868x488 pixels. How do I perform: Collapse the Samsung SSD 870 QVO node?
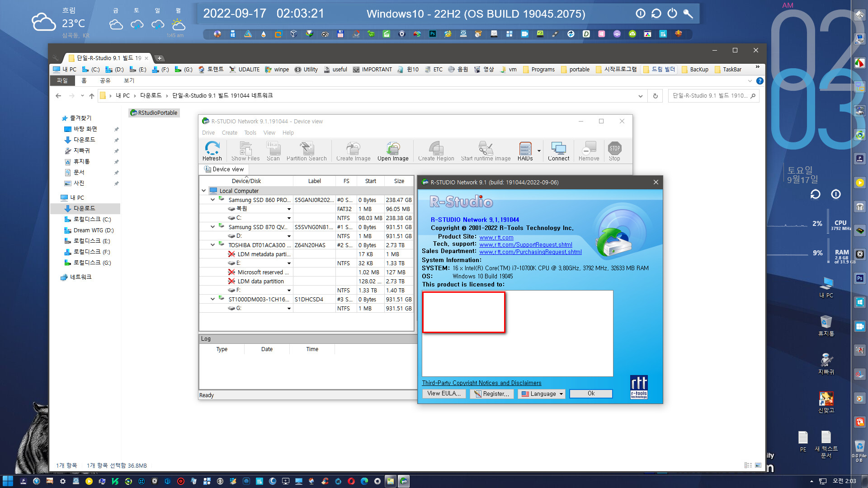pos(212,227)
